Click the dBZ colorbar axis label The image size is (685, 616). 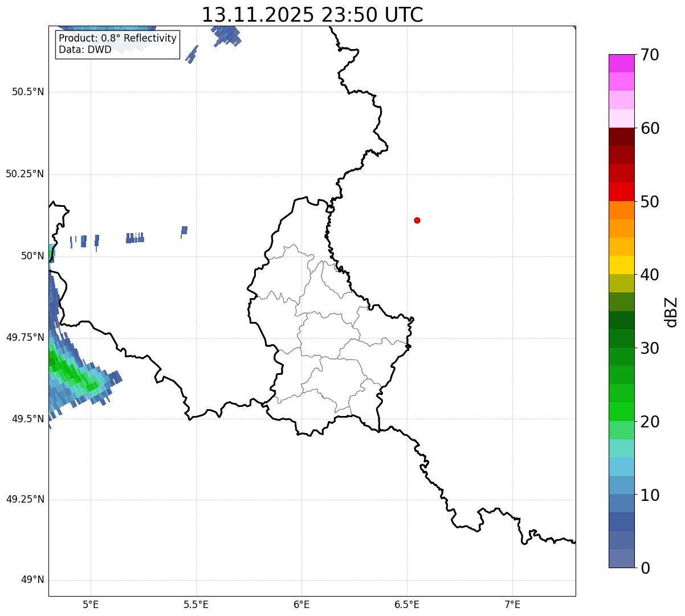(x=671, y=312)
